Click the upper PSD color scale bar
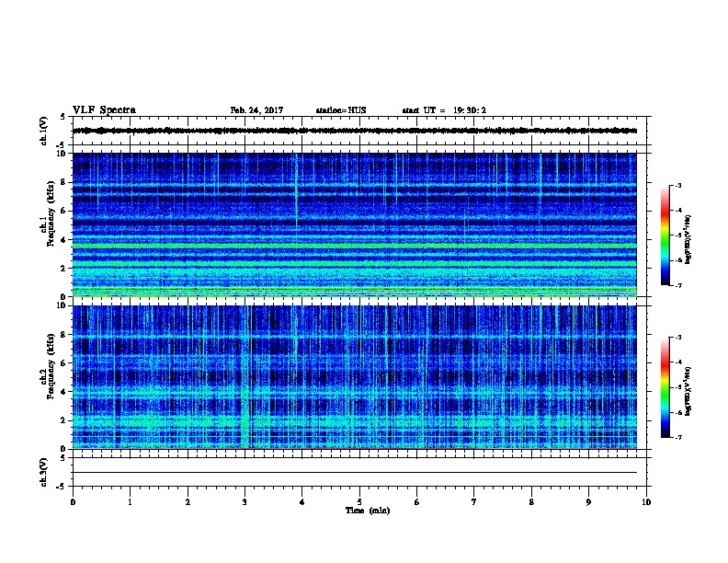This screenshot has width=728, height=563. tap(665, 236)
